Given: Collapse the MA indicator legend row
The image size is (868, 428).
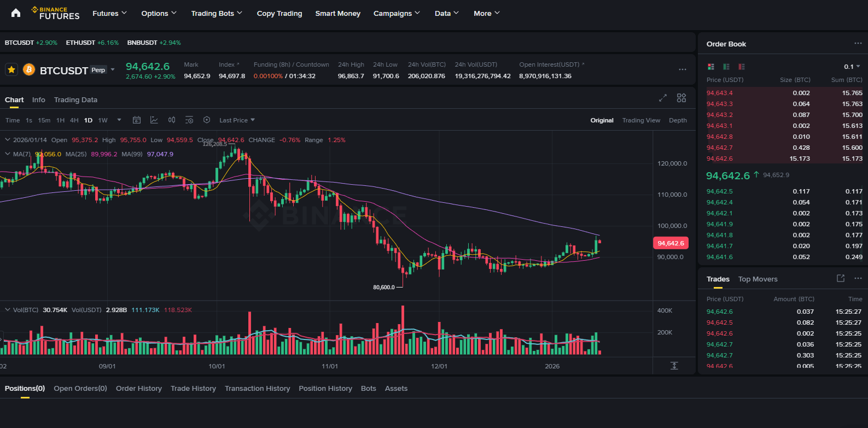Looking at the screenshot, I should 8,154.
